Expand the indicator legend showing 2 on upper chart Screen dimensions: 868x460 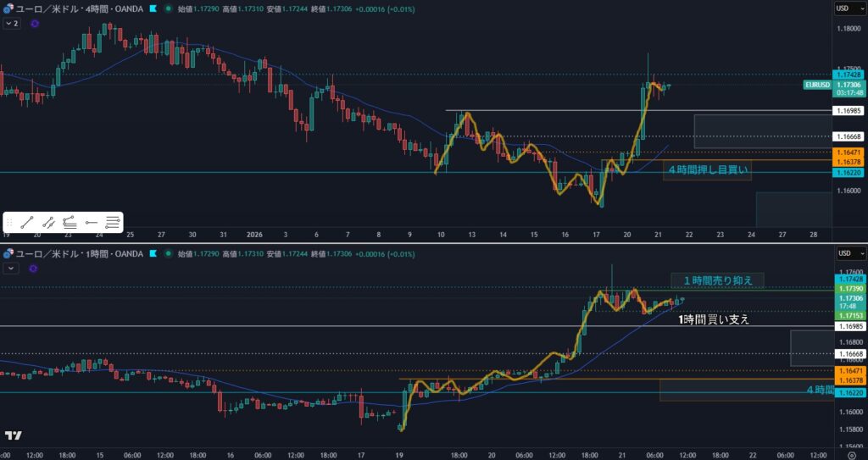coord(12,24)
